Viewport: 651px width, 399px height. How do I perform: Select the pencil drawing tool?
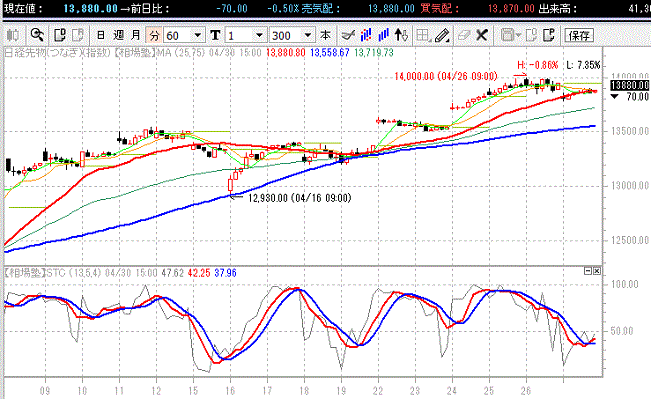tap(442, 35)
